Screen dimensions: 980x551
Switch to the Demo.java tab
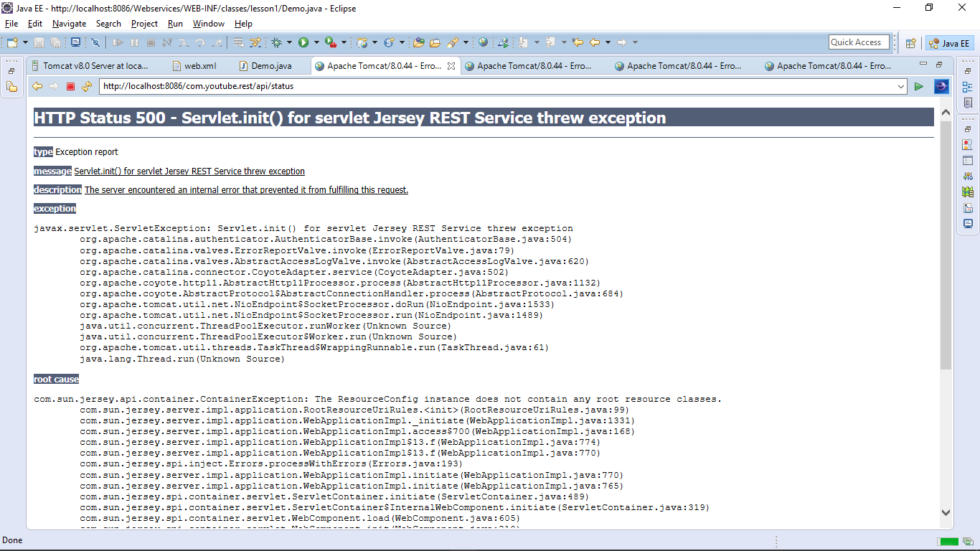[270, 66]
